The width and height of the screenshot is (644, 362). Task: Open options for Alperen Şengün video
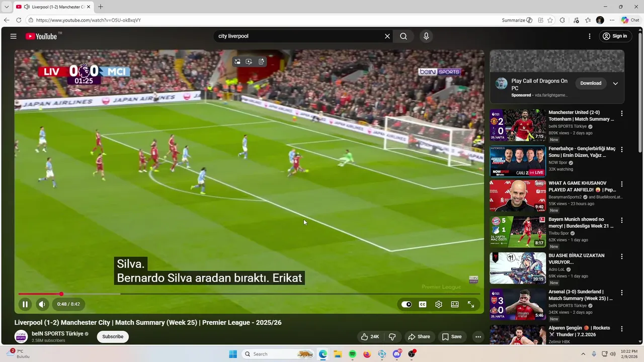622,329
